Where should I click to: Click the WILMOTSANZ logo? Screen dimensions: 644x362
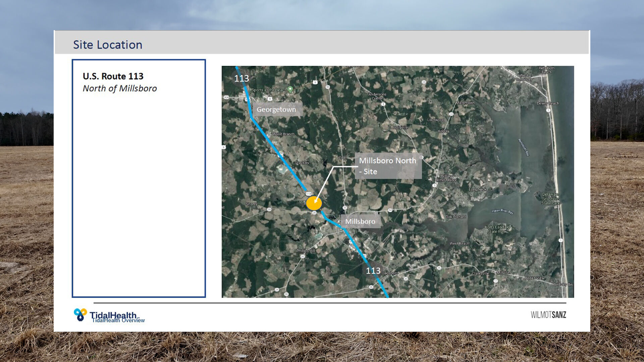[x=548, y=315]
